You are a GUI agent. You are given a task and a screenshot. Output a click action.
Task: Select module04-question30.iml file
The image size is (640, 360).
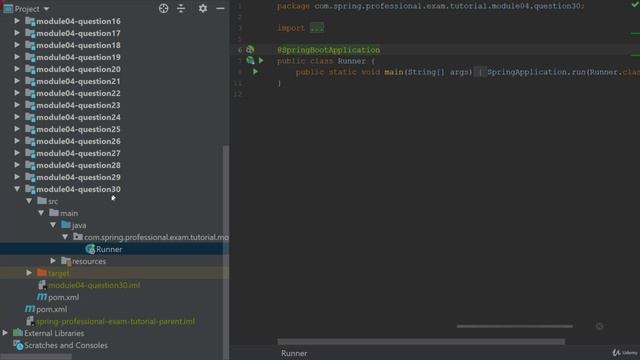point(94,285)
